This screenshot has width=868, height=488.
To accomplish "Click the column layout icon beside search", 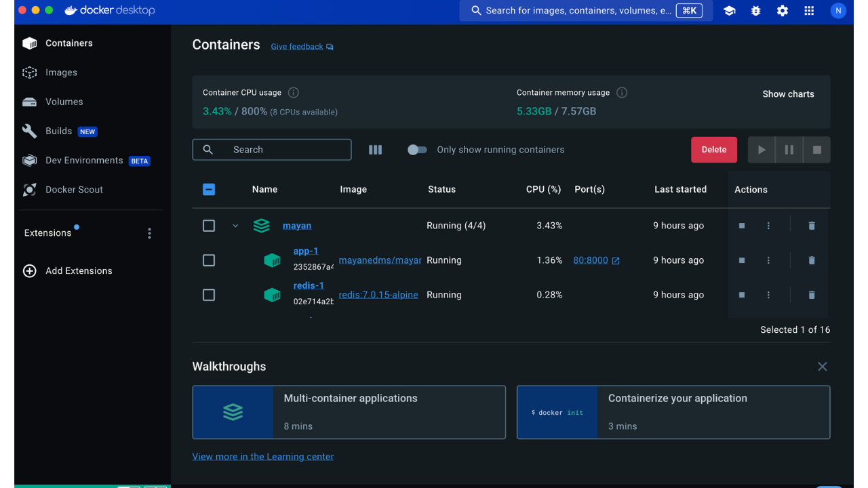I will click(375, 150).
